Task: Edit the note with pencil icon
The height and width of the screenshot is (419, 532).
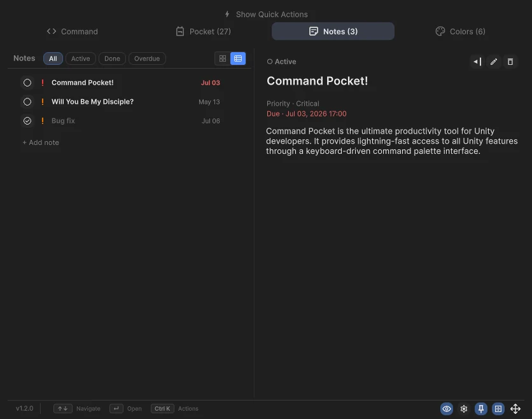Action: [494, 62]
